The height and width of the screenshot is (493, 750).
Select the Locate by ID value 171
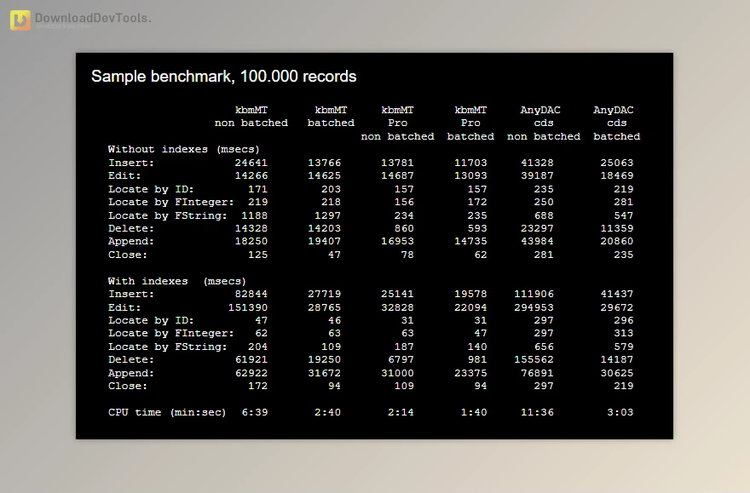tap(258, 189)
